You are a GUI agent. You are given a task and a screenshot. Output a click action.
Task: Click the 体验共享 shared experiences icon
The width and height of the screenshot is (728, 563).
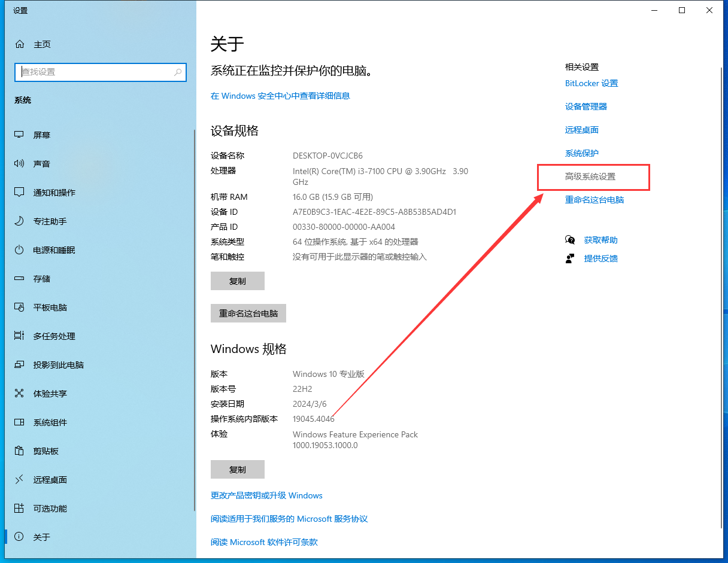click(19, 394)
